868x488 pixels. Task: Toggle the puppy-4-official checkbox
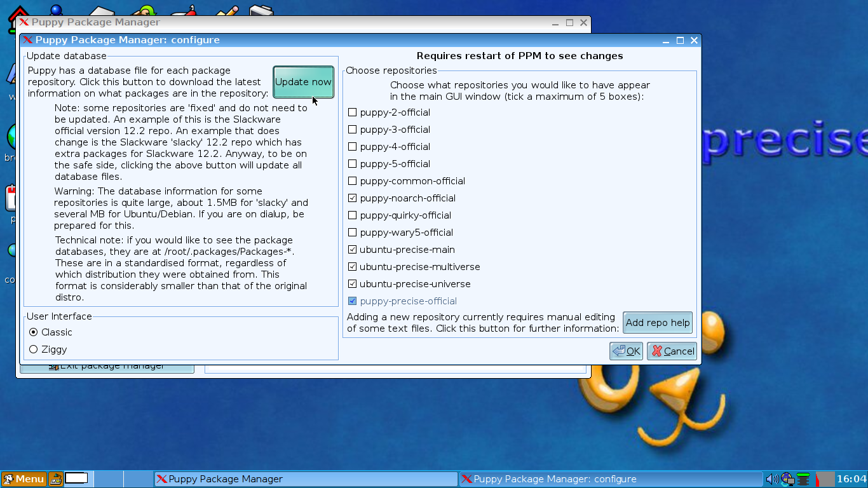353,147
